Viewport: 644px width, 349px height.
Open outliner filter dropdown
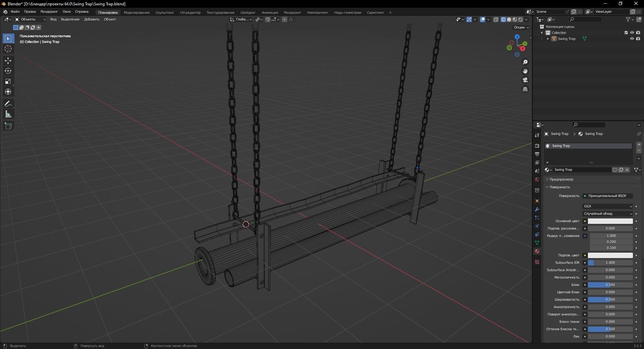click(x=630, y=19)
